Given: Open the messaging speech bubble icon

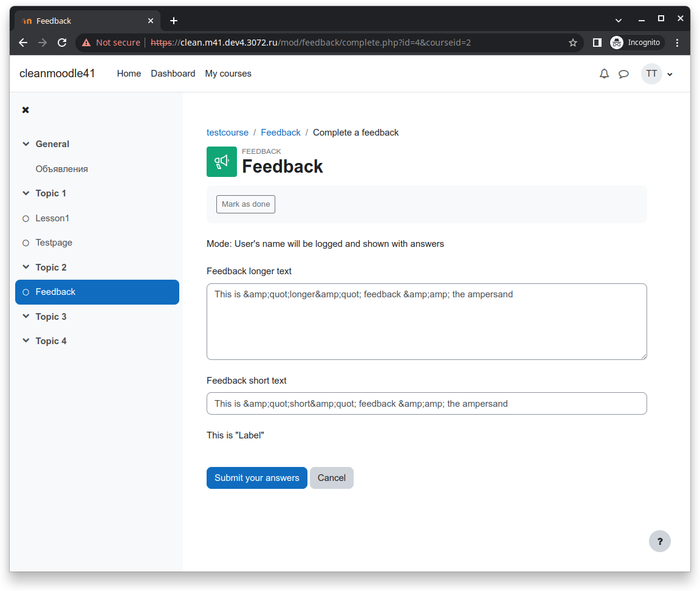Looking at the screenshot, I should click(x=623, y=74).
